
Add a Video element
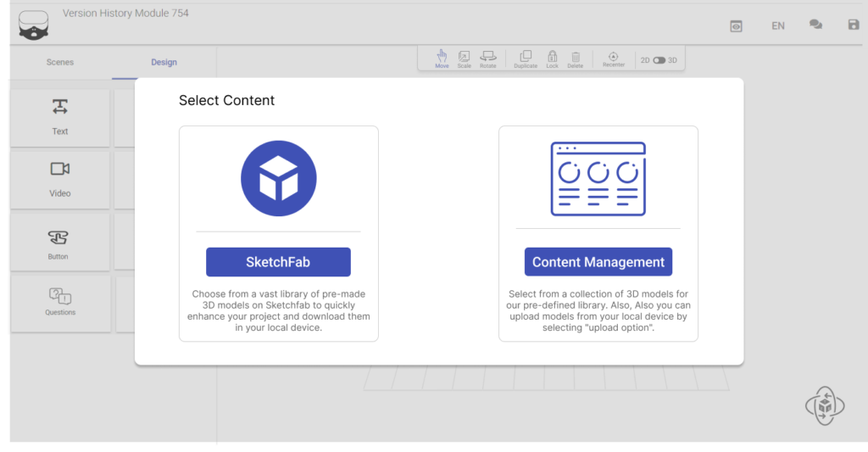(60, 180)
